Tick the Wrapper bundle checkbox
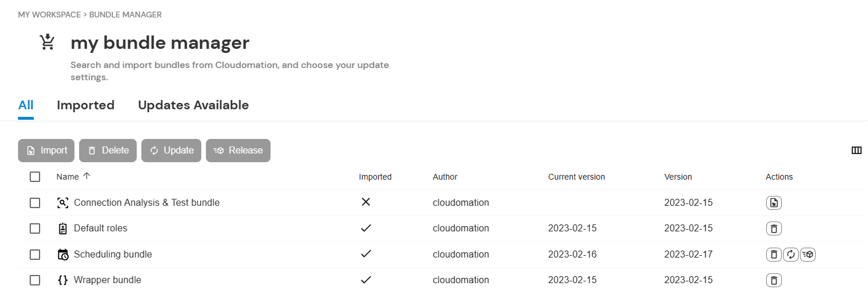The width and height of the screenshot is (868, 293). coord(35,280)
